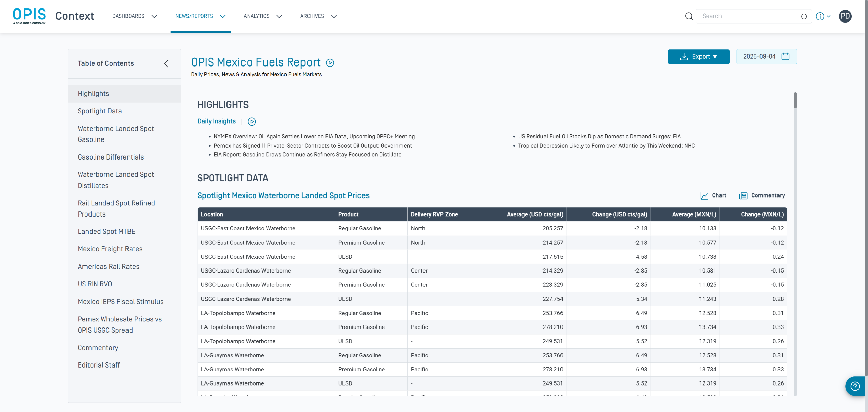Open the PD user profile avatar
This screenshot has height=412, width=868.
845,16
